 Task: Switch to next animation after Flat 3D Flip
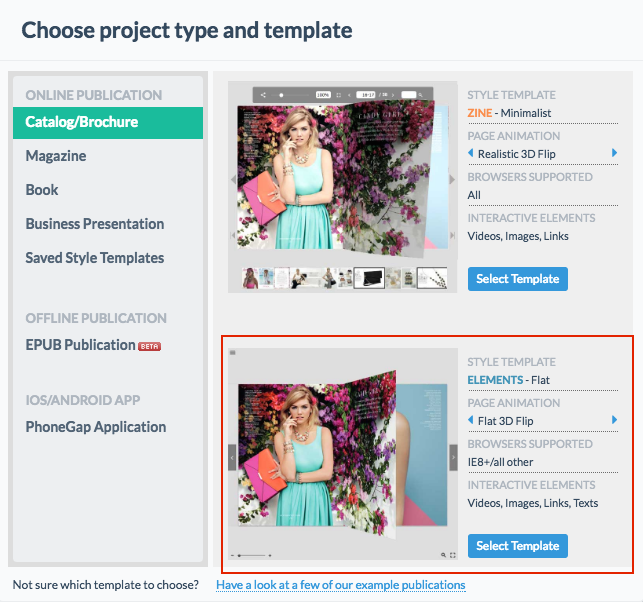[614, 420]
